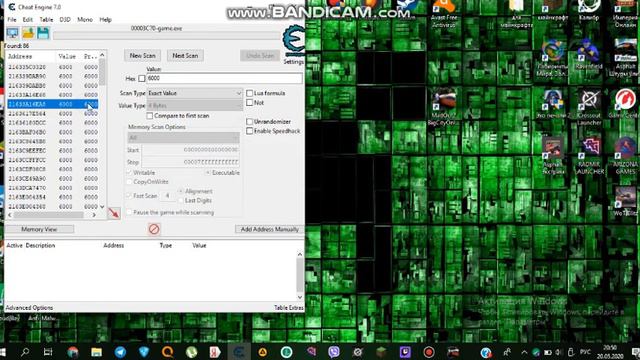The image size is (640, 360).
Task: Open RADMIR LAUNCHER desktop shortcut
Action: [x=590, y=156]
